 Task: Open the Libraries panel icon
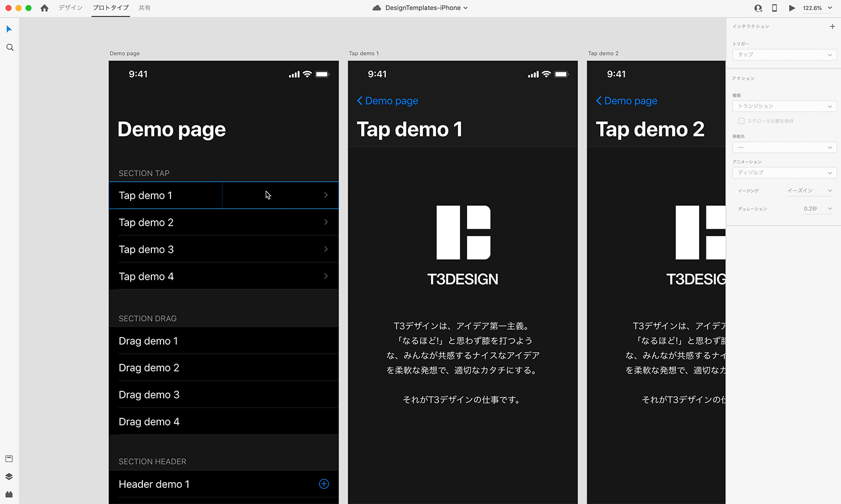[x=9, y=459]
